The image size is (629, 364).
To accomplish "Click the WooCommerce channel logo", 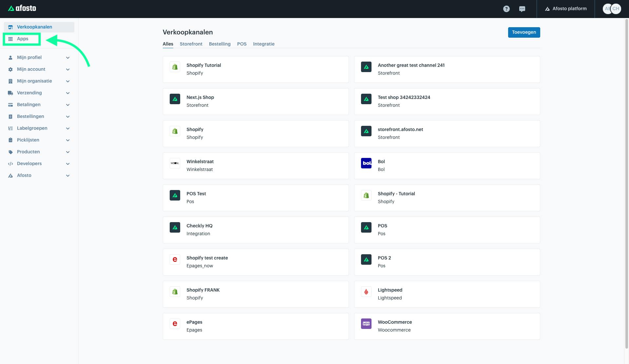I will (x=366, y=324).
